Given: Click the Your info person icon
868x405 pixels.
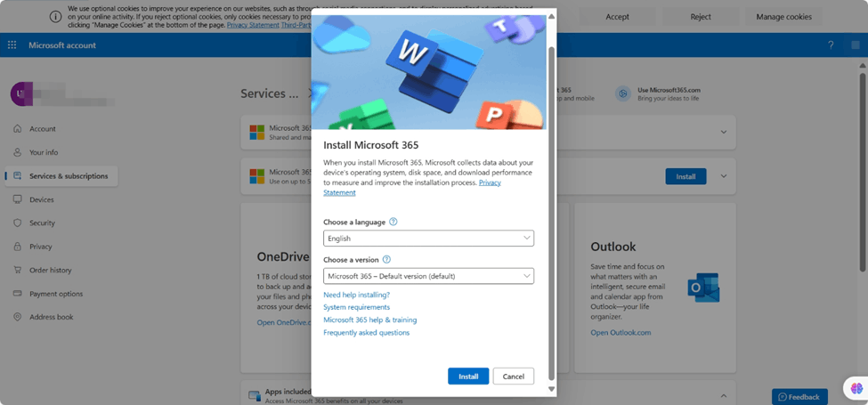Looking at the screenshot, I should tap(18, 152).
